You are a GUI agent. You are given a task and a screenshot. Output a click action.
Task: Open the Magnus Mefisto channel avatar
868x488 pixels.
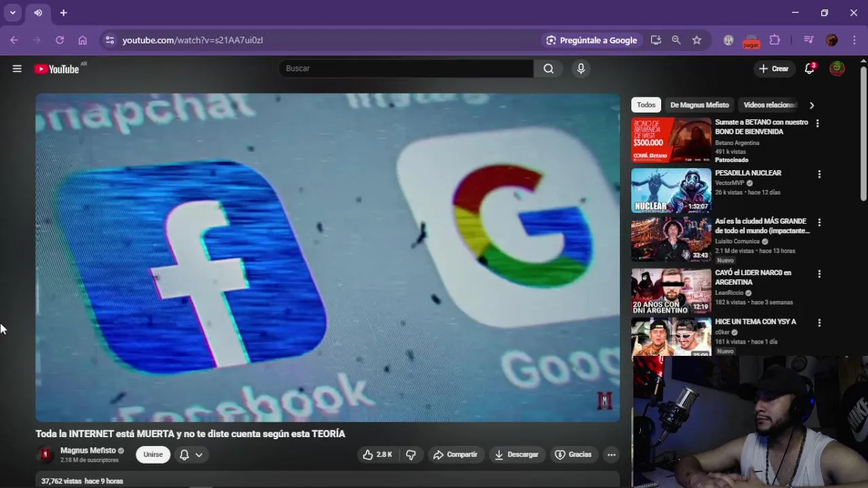coord(45,455)
